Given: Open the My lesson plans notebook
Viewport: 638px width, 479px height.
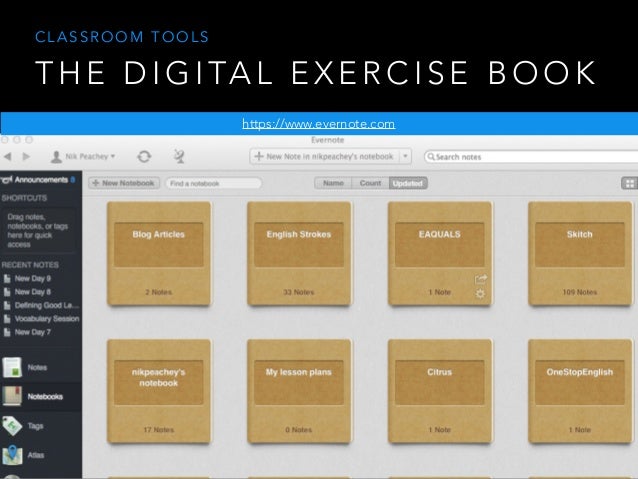Looking at the screenshot, I should (299, 391).
